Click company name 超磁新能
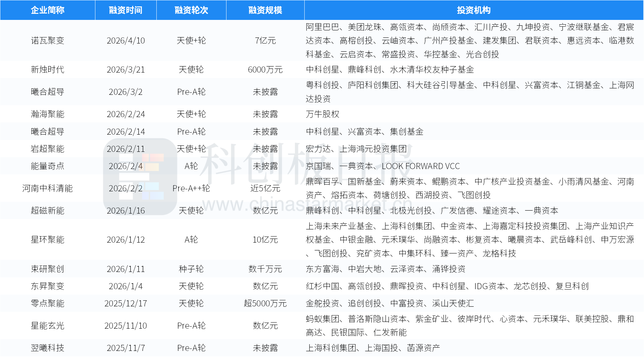 (x=48, y=211)
